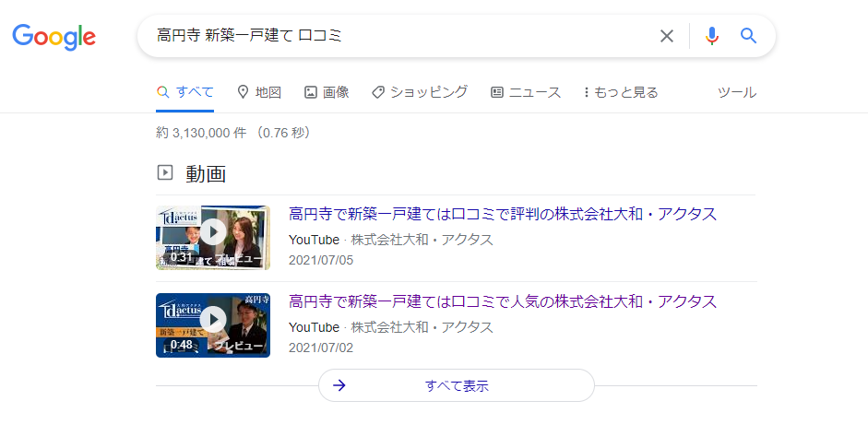The image size is (868, 436).
Task: Click YouTube source under the 2021/07/02 video
Action: tap(314, 327)
